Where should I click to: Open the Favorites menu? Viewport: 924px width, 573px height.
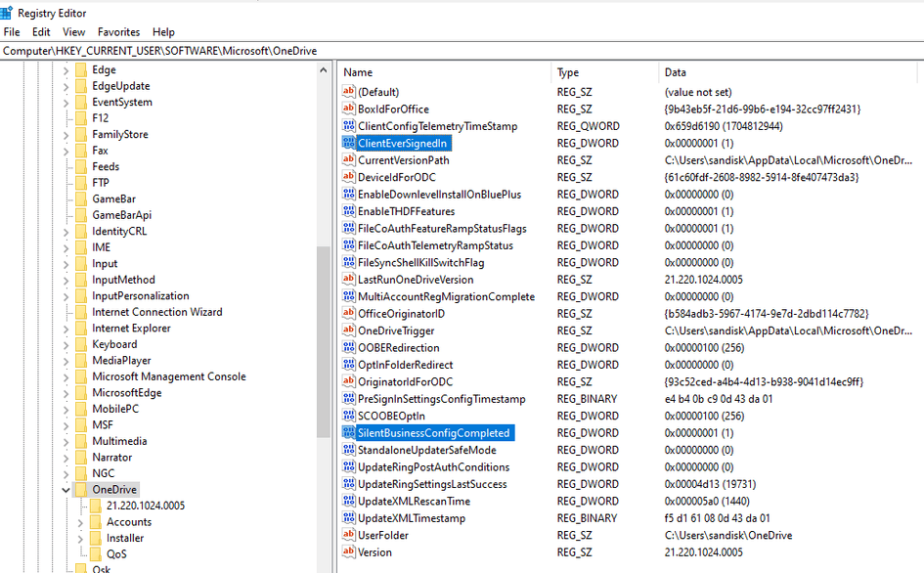[x=118, y=31]
